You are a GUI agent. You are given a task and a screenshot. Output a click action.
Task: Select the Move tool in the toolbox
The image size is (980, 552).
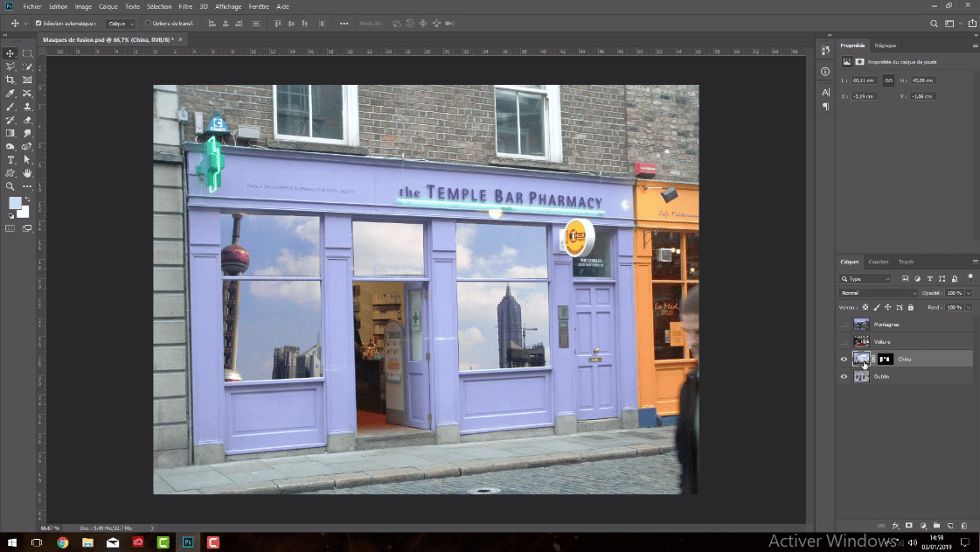pyautogui.click(x=10, y=53)
